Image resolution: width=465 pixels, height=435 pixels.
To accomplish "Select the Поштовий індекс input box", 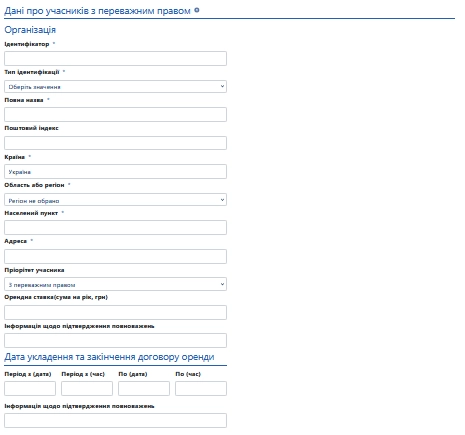I will tap(115, 143).
